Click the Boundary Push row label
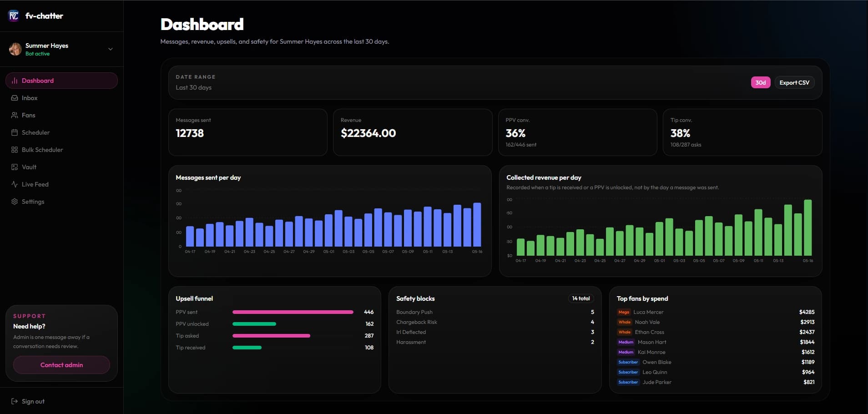The image size is (868, 414). point(414,312)
